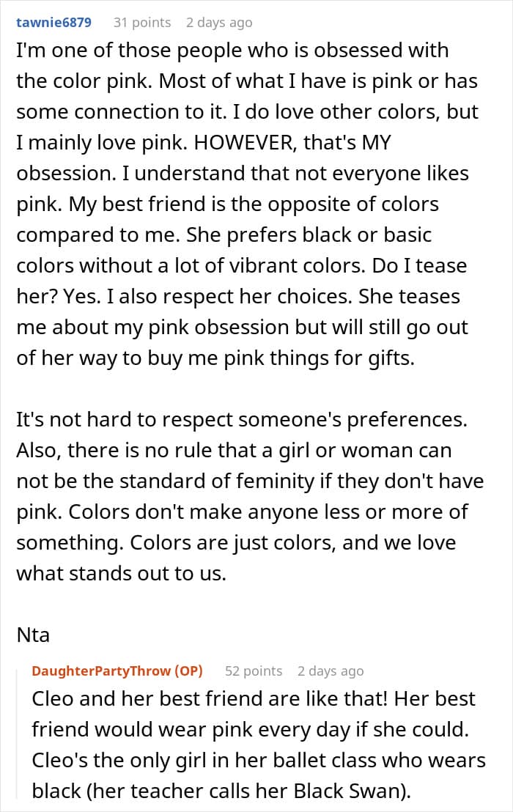Click the line starting 'It's not hard to respect'
Image resolution: width=513 pixels, height=812 pixels.
point(242,419)
